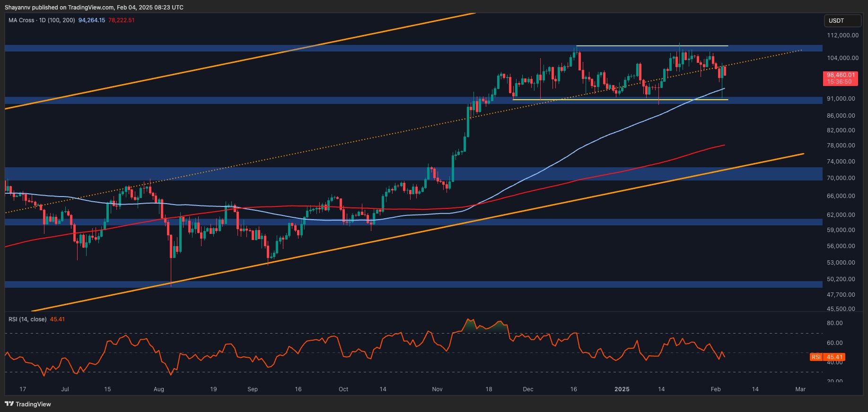Click the red 98,460.01 current price tag
Image resolution: width=868 pixels, height=412 pixels.
pyautogui.click(x=840, y=75)
